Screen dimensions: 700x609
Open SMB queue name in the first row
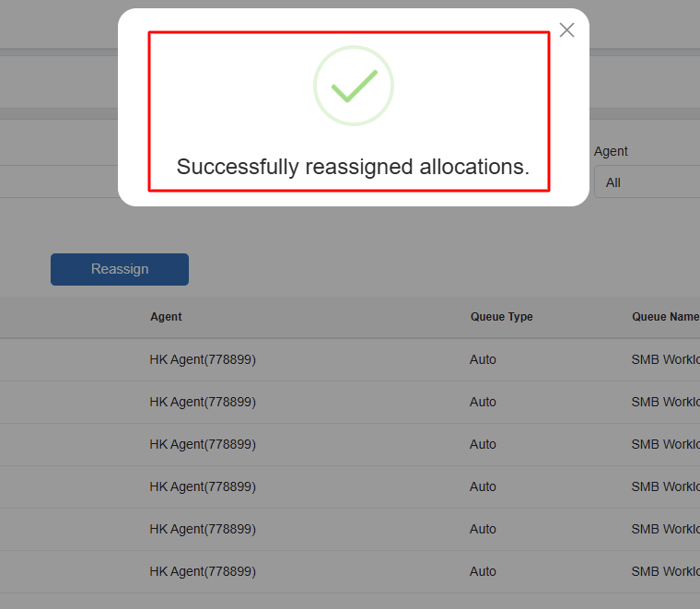click(665, 359)
